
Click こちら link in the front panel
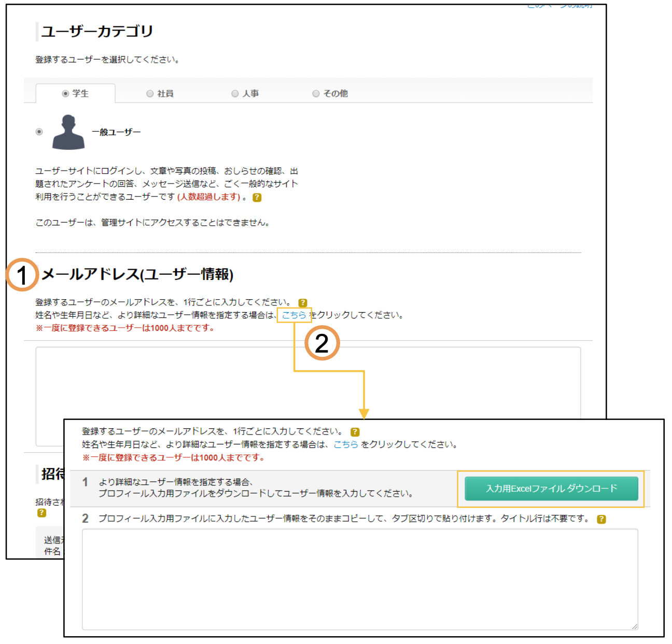(346, 445)
